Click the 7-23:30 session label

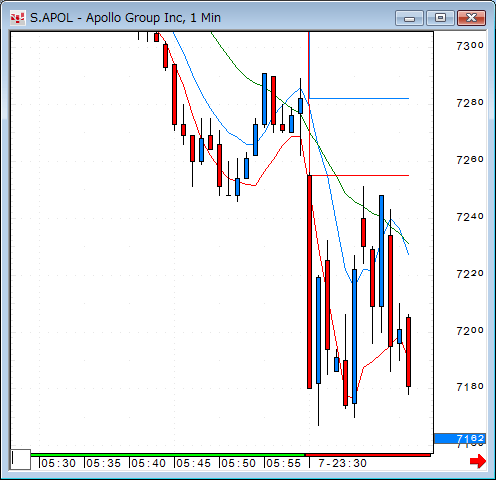[x=342, y=463]
